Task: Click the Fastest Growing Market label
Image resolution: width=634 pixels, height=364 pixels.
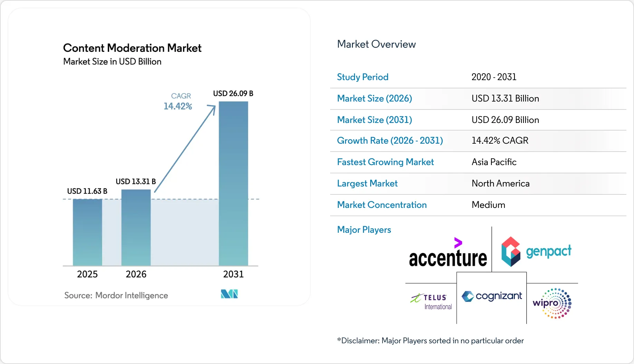Action: point(385,162)
